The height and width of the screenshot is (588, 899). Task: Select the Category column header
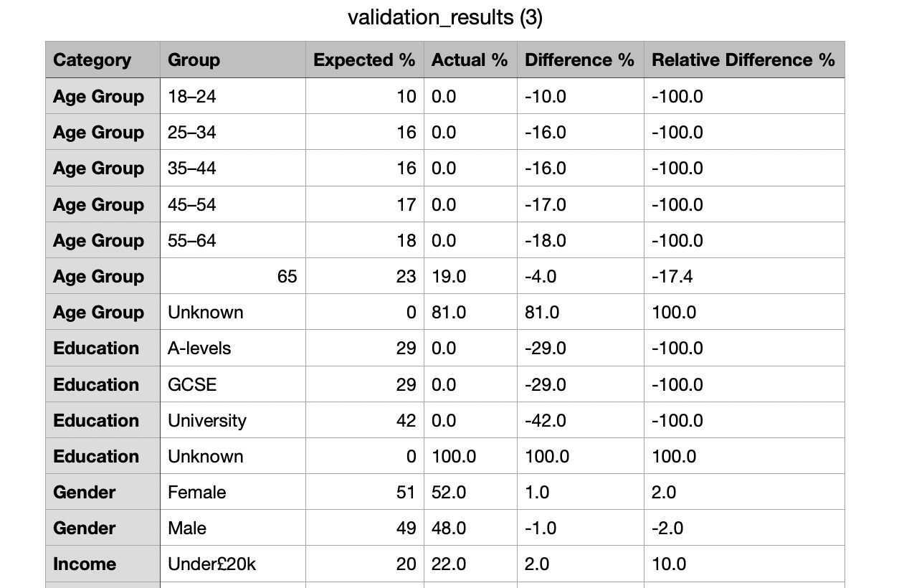point(92,60)
